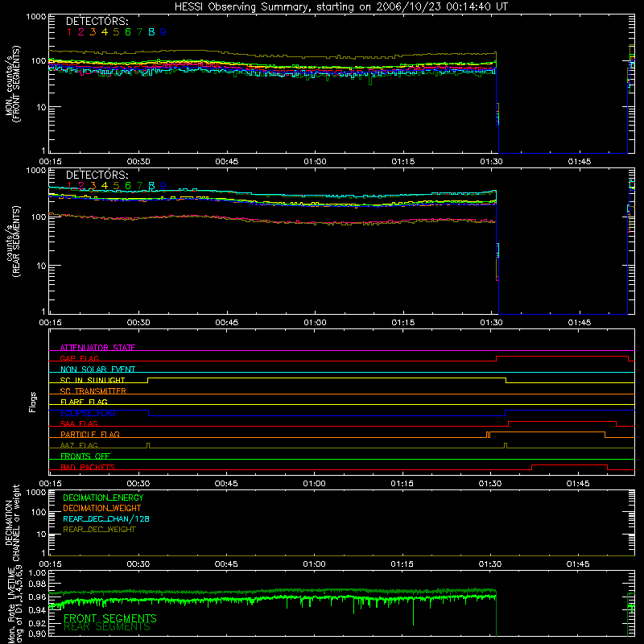Select blue detector 9 label in rear segments legend
644x644 pixels.
click(163, 186)
